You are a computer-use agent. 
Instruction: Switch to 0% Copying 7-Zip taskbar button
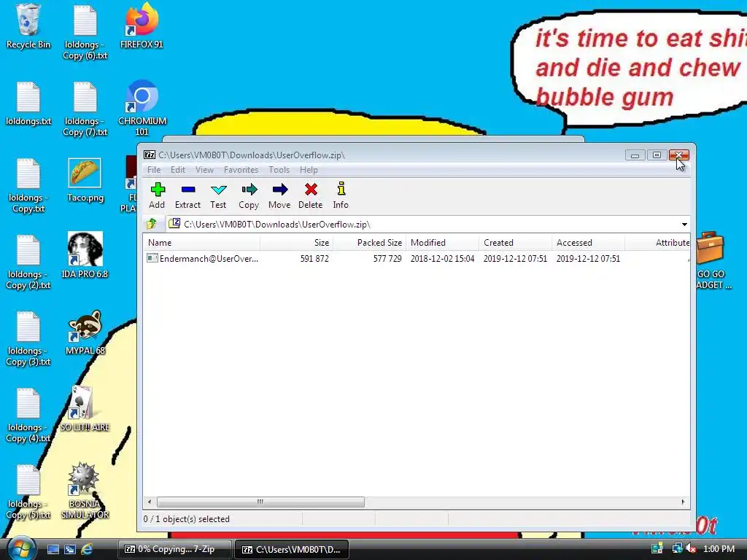point(174,549)
